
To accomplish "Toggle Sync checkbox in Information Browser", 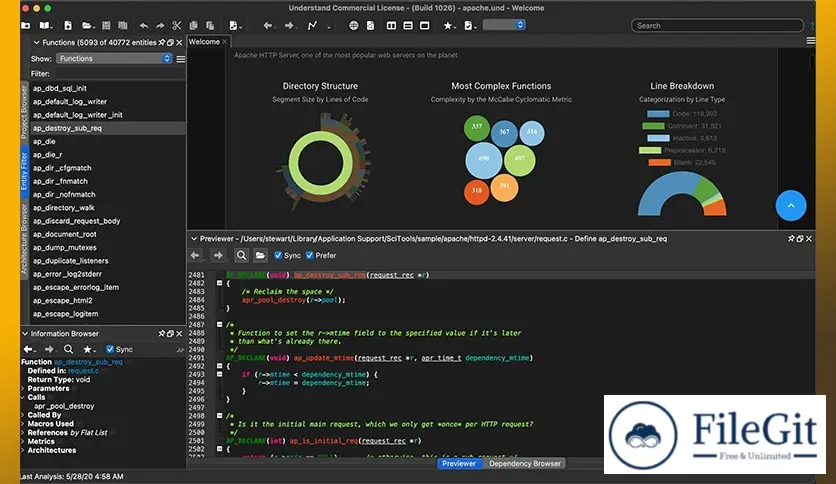I will coord(110,349).
